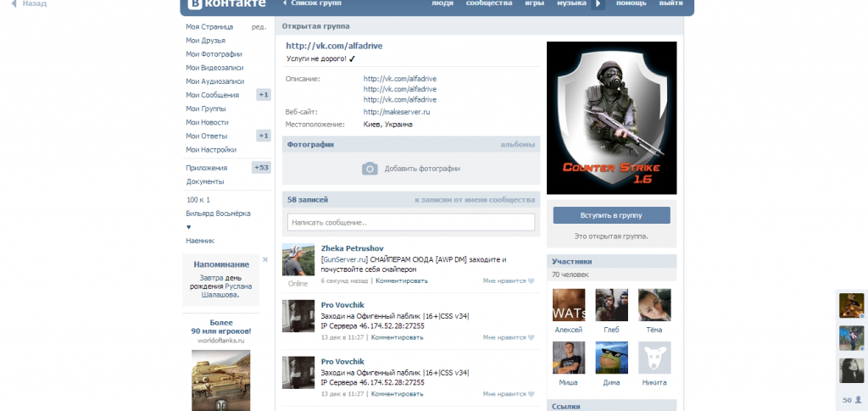Click the +53 counter next to Приложения
Image resolution: width=868 pixels, height=411 pixels.
(261, 168)
